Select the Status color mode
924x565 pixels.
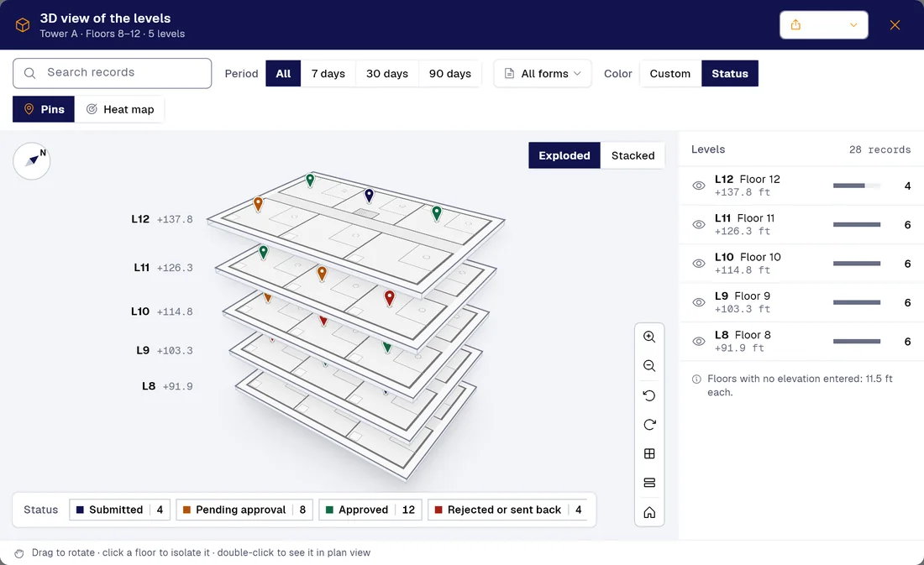(729, 74)
